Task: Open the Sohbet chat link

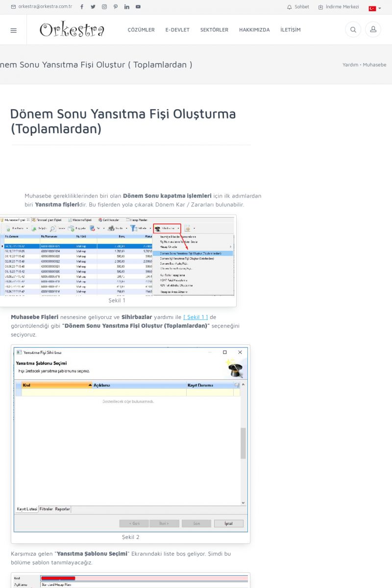Action: click(x=302, y=7)
